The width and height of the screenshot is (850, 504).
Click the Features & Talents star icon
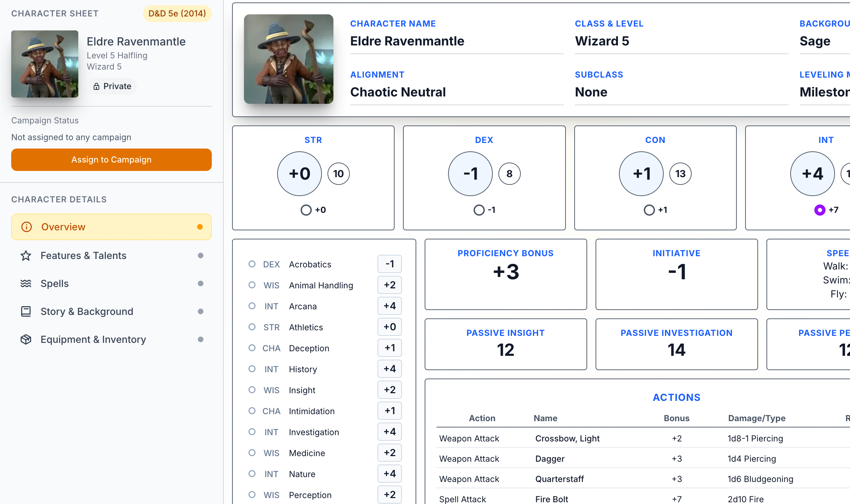(x=26, y=255)
